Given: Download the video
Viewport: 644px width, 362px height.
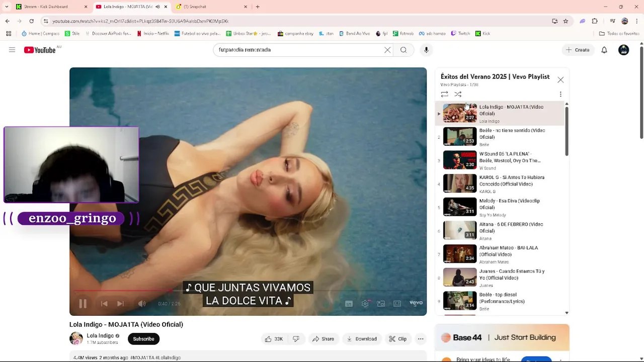Looking at the screenshot, I should click(x=361, y=339).
